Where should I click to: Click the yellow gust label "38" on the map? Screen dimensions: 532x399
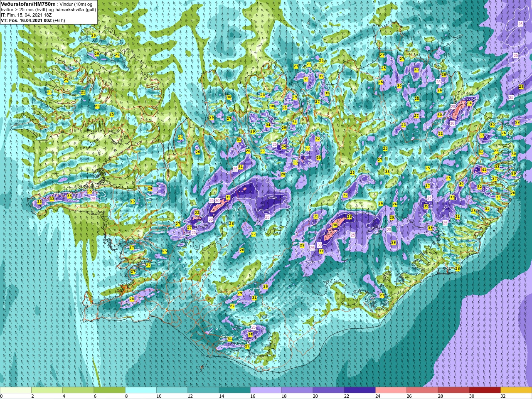335,225
